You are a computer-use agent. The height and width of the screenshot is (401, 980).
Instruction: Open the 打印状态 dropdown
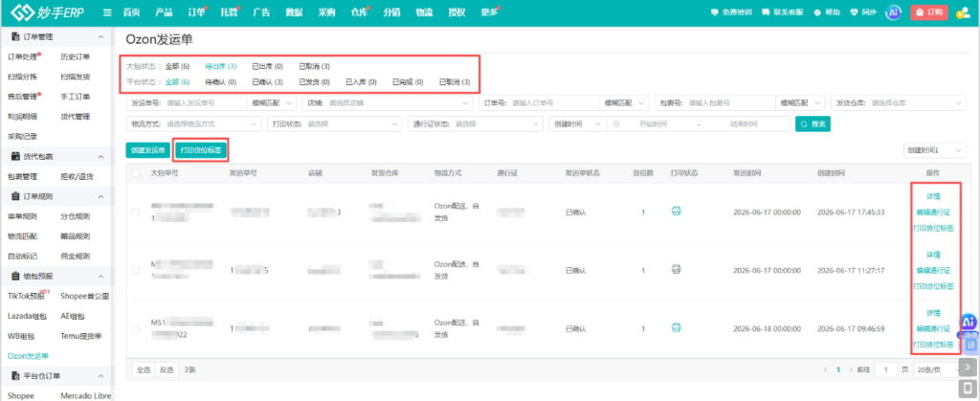(334, 124)
